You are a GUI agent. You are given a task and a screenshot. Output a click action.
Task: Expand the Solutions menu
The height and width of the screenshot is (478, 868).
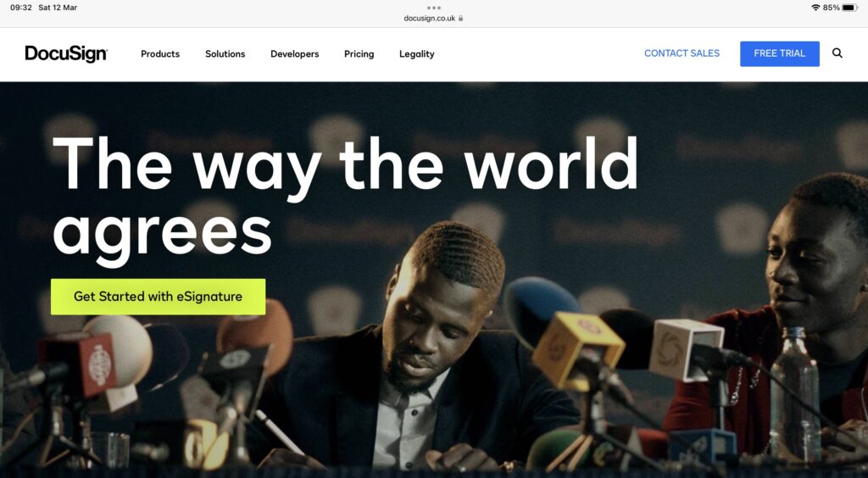click(225, 53)
